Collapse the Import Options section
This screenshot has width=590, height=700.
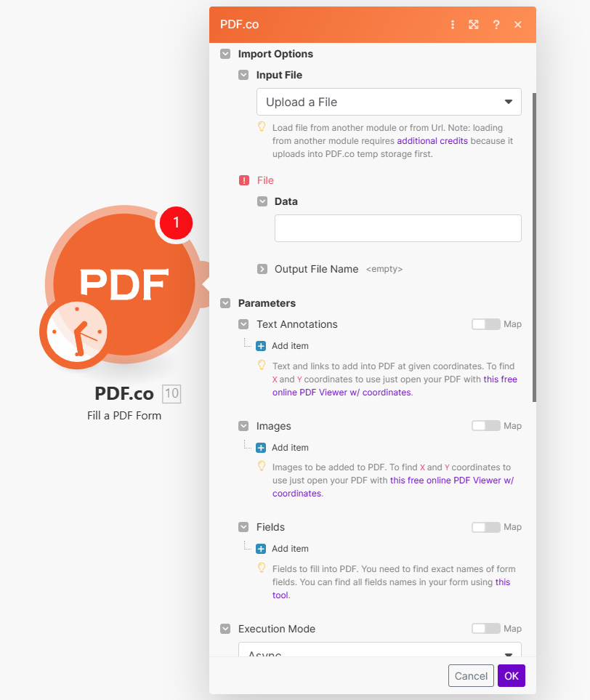point(225,54)
